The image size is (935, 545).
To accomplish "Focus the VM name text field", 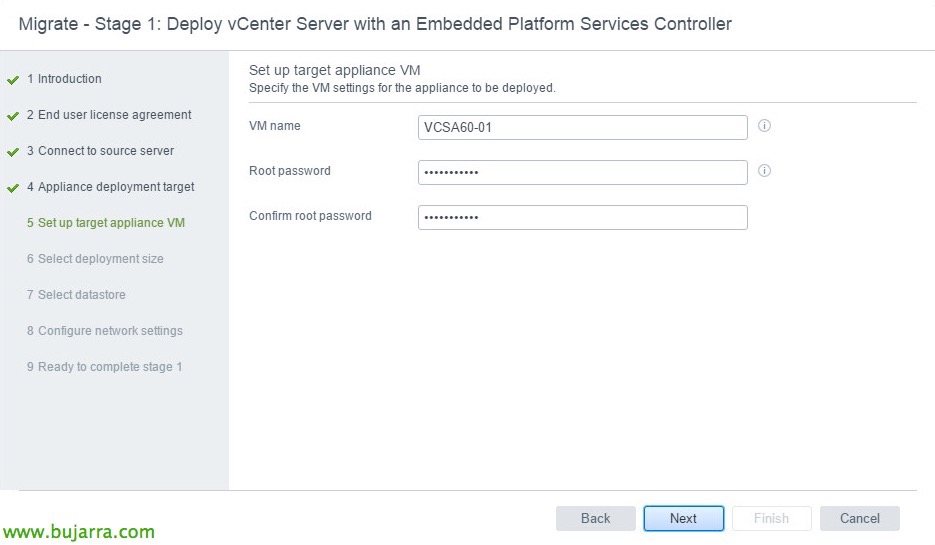I will point(582,127).
